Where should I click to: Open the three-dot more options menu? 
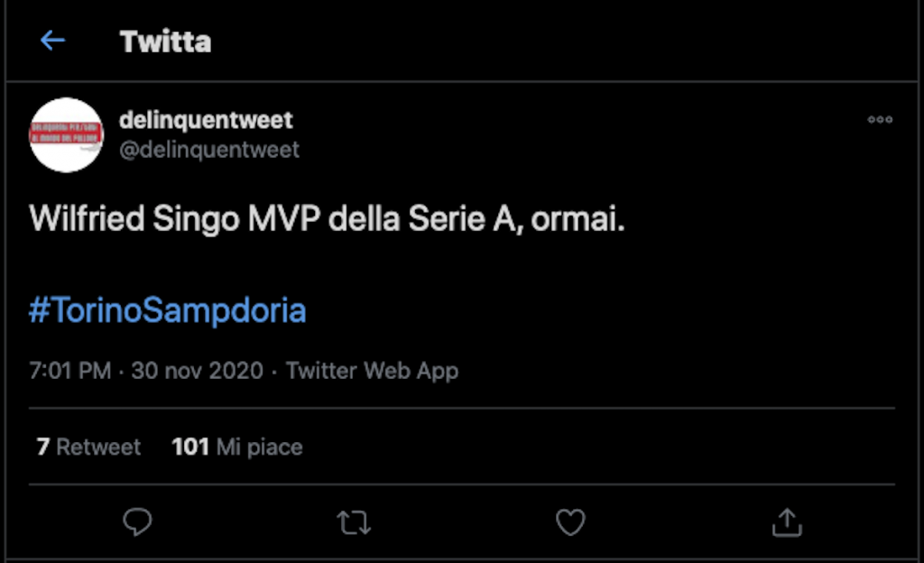click(x=880, y=120)
